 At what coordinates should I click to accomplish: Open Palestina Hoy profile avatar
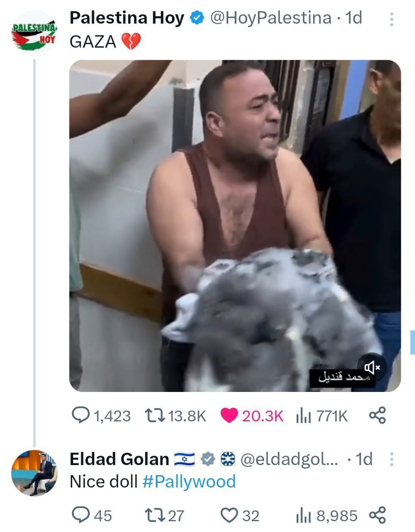point(34,34)
